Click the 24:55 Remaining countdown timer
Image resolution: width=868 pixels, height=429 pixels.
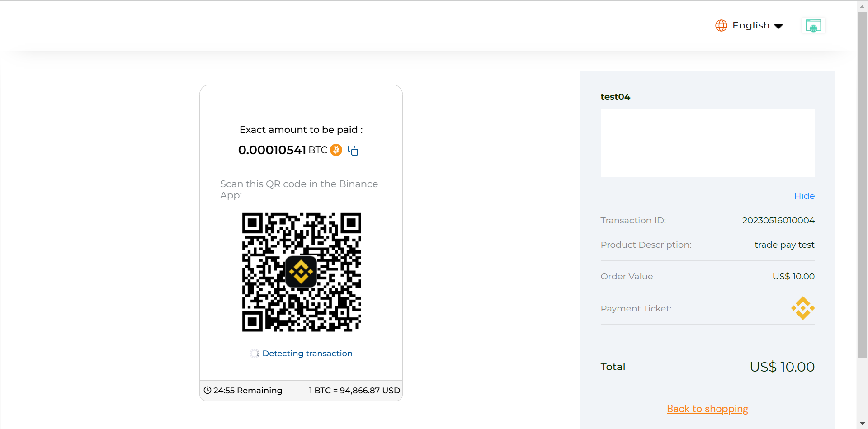tap(247, 390)
